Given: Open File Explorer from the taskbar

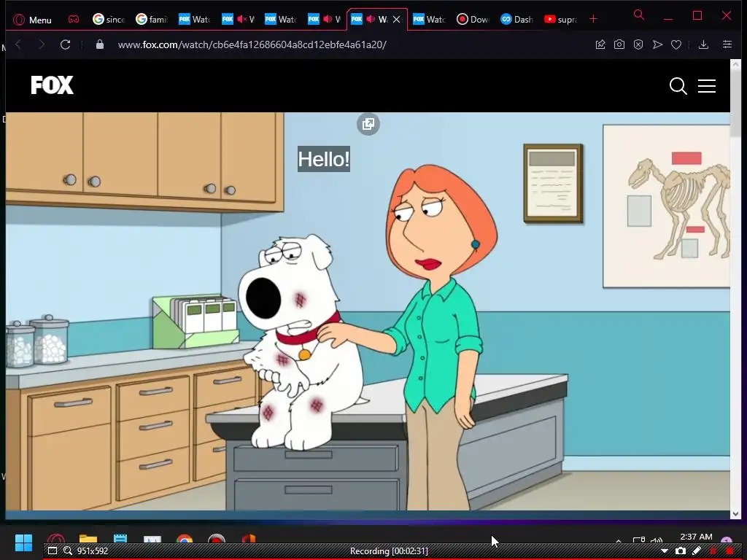Looking at the screenshot, I should tap(88, 539).
